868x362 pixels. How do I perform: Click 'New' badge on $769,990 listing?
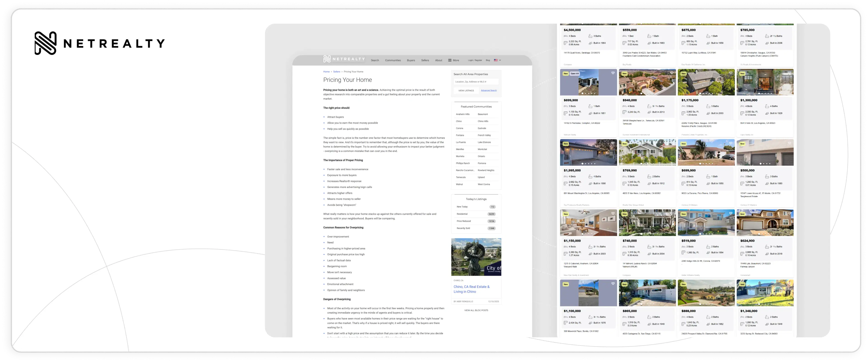tap(624, 144)
